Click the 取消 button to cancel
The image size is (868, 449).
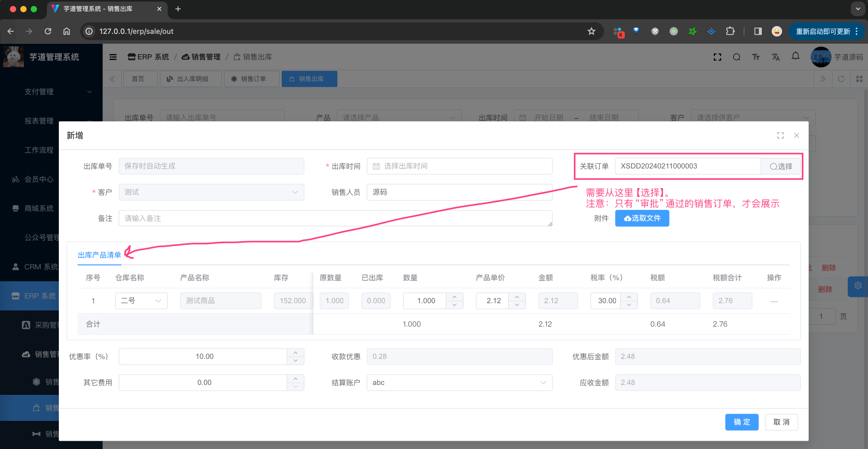coord(781,422)
